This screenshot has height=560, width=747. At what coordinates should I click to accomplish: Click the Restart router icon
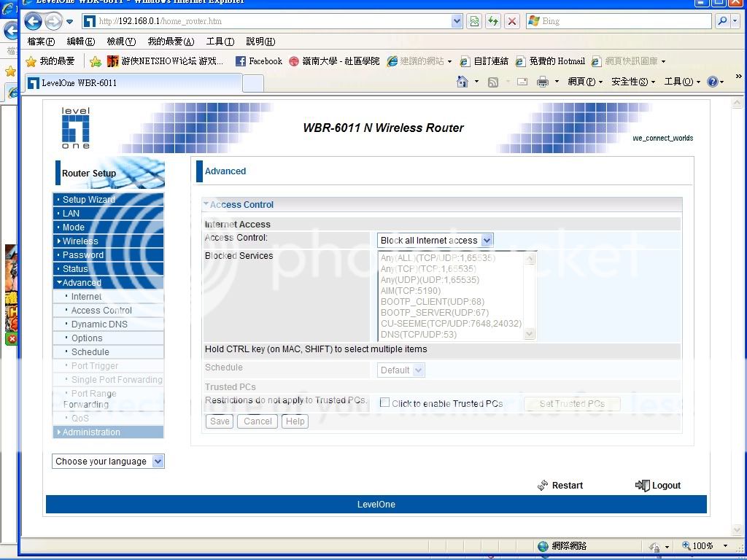pyautogui.click(x=543, y=486)
